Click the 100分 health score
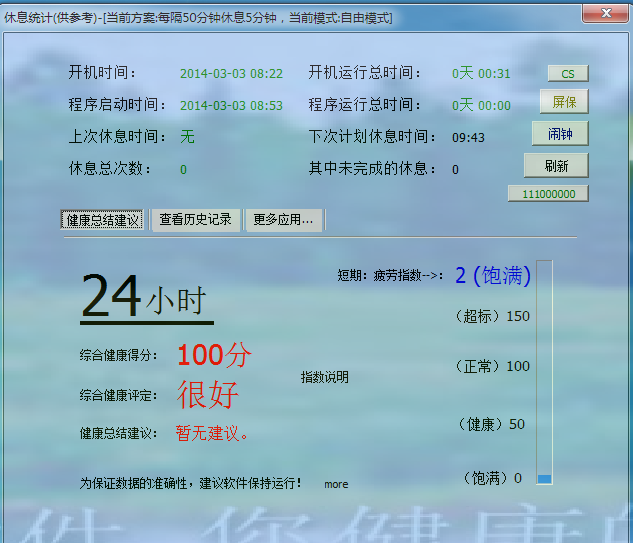The height and width of the screenshot is (543, 633). point(214,355)
